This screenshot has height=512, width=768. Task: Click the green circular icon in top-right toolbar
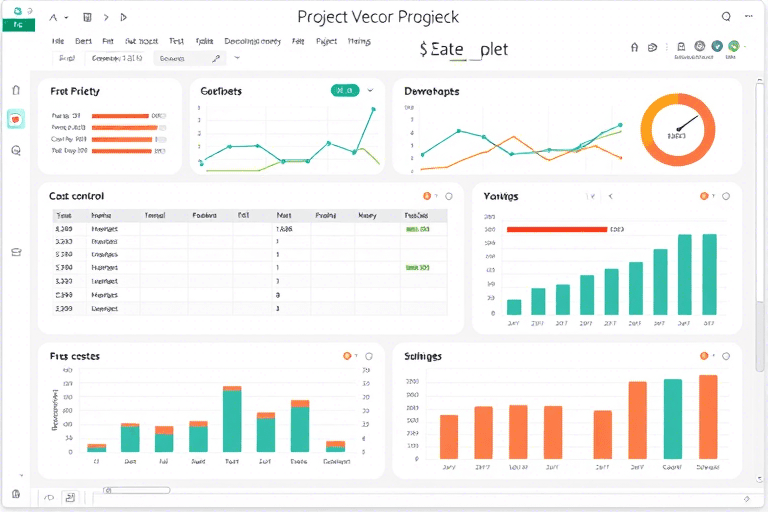click(x=734, y=45)
